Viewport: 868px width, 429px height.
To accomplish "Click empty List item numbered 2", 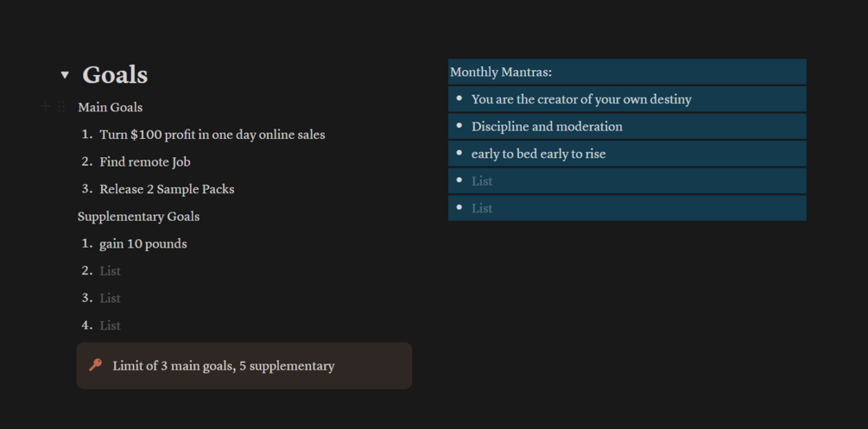I will point(110,271).
